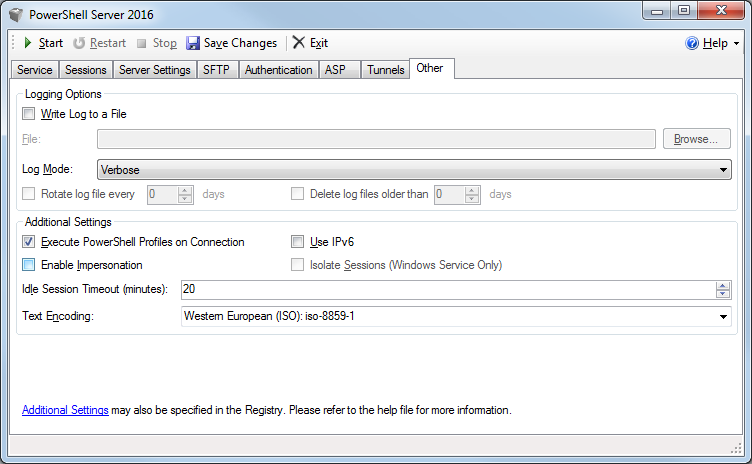Check the Enable Impersonation checkbox
This screenshot has height=464, width=752.
pos(29,265)
